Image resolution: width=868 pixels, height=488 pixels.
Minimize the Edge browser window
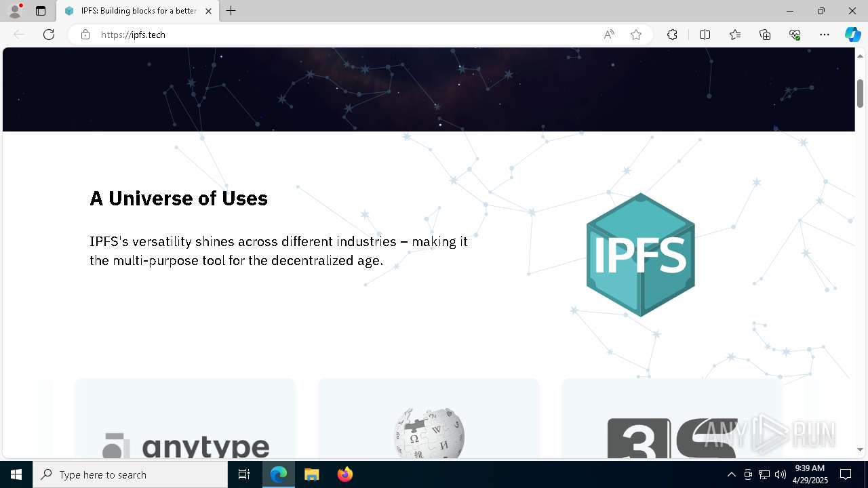[x=790, y=11]
